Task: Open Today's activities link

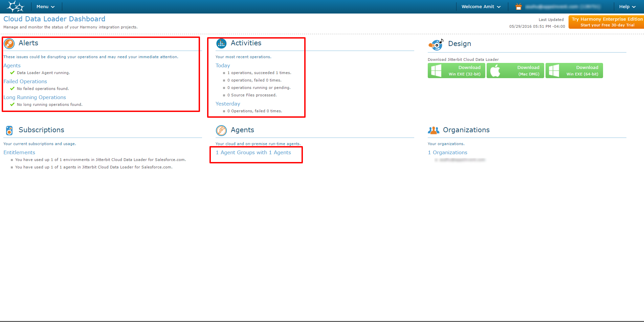Action: tap(223, 66)
